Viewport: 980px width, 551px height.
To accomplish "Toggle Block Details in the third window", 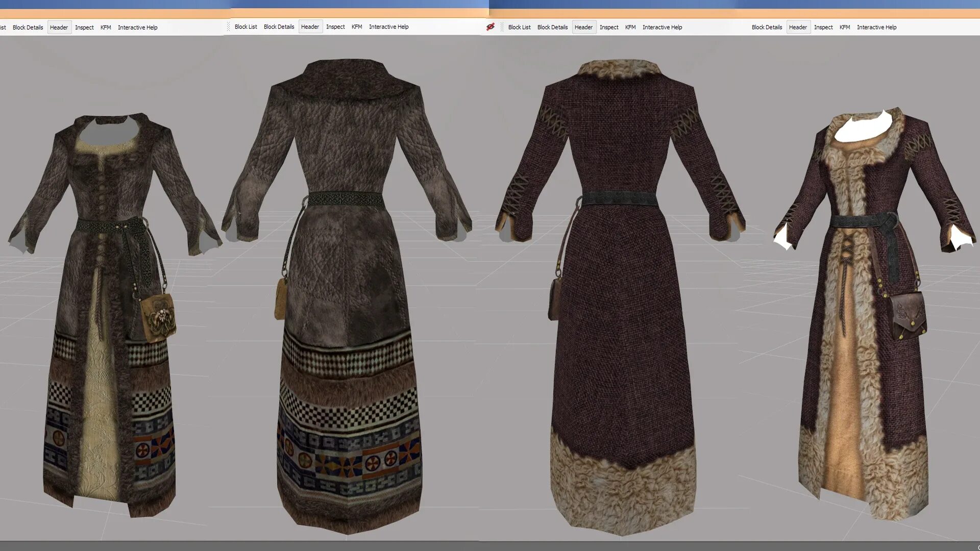I will tap(553, 28).
